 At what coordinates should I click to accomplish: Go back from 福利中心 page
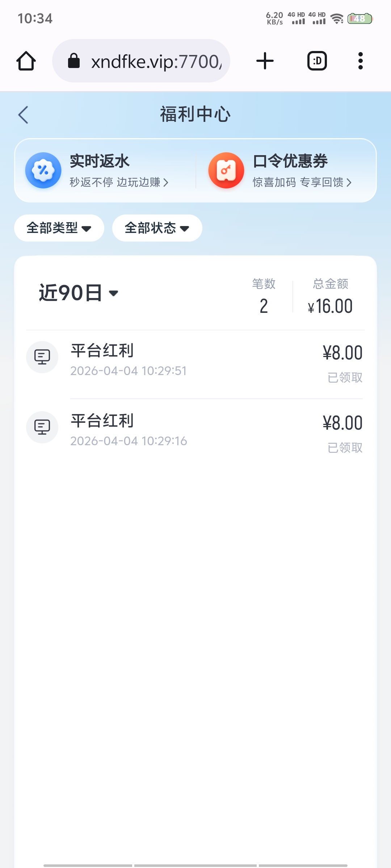tap(23, 115)
